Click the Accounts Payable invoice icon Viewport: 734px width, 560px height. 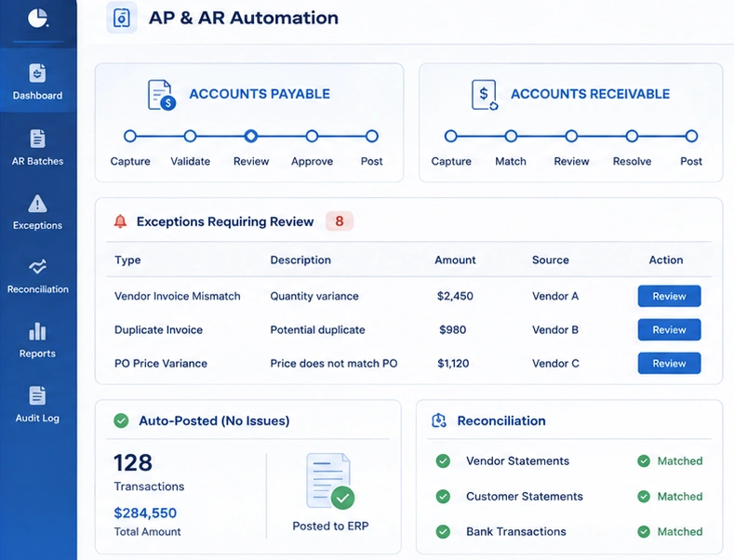point(162,95)
